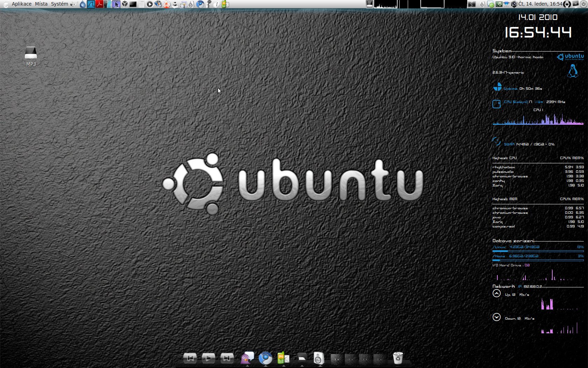The height and width of the screenshot is (368, 588).
Task: Open the MP3 drive desktop icon
Action: pyautogui.click(x=31, y=56)
